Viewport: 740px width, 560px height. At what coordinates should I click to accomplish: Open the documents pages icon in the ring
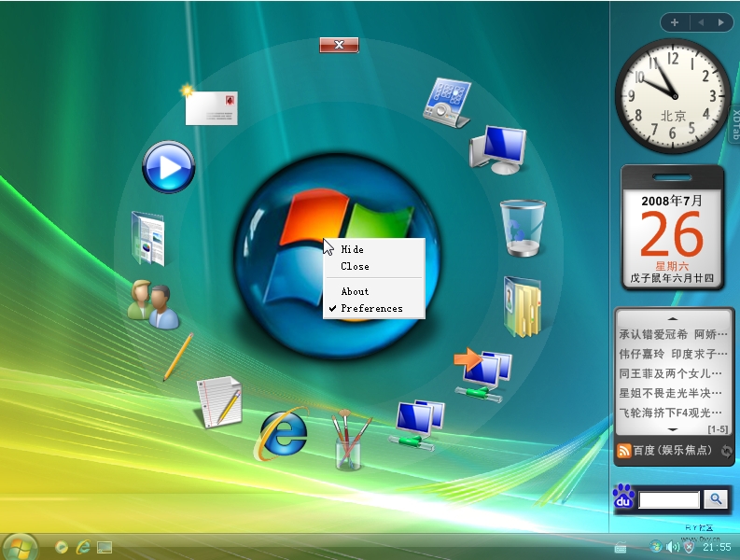coord(148,238)
